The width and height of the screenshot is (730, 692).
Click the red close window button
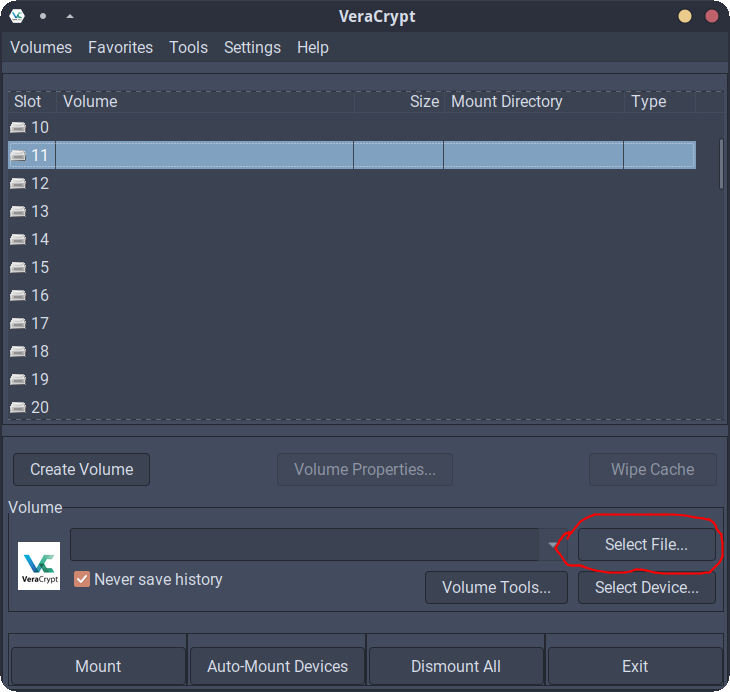(712, 16)
